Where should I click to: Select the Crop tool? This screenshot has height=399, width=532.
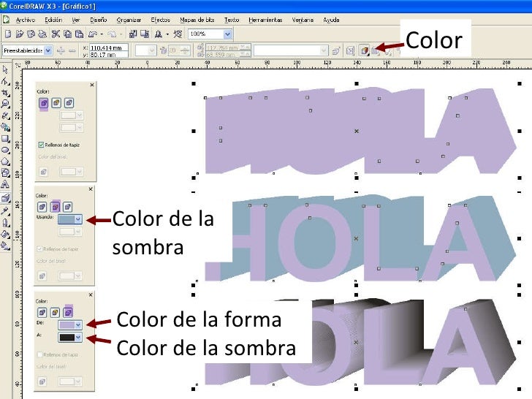(5, 93)
